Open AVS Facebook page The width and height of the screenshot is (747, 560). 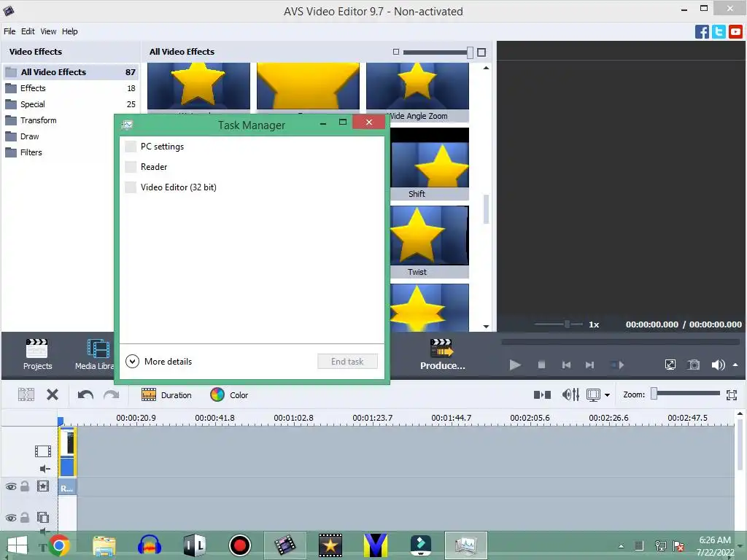point(702,32)
